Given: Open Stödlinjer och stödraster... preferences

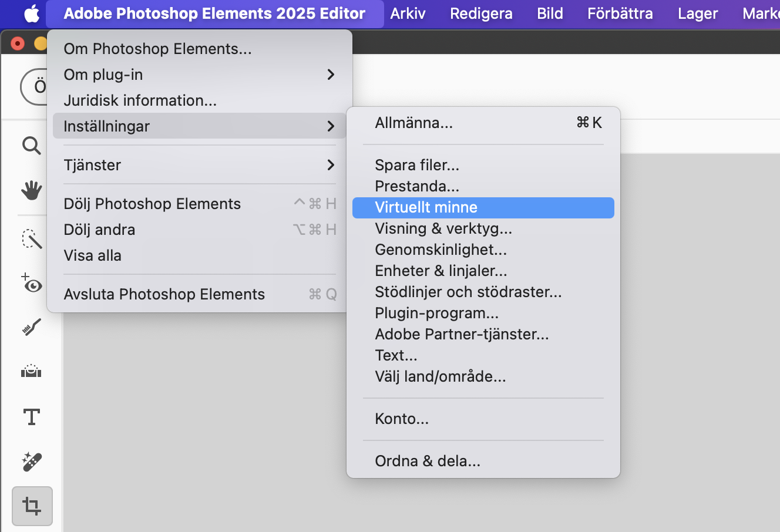Looking at the screenshot, I should 483,292.
